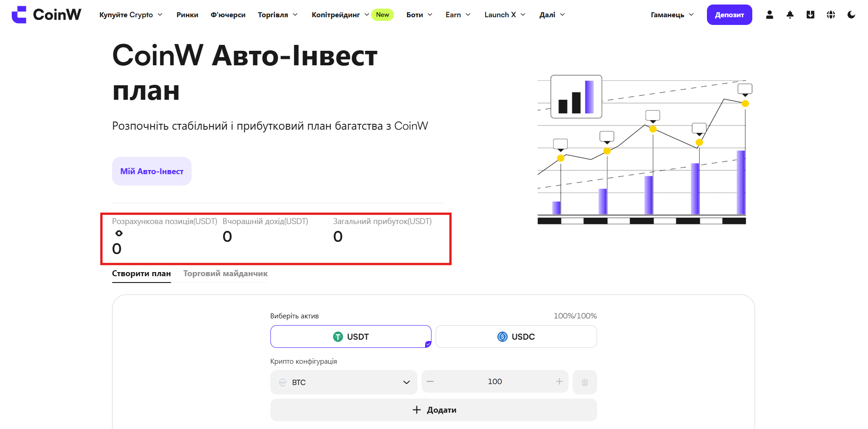Click the Депозит button
This screenshot has height=429, width=868.
click(x=730, y=15)
